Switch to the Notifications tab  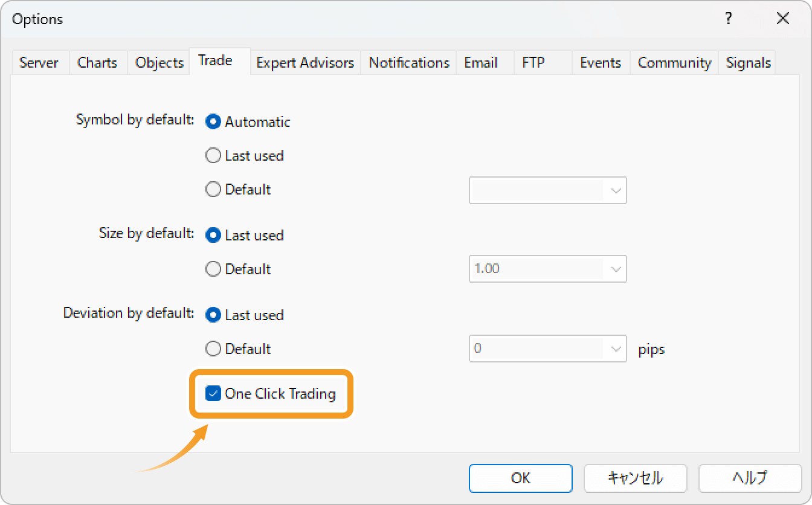(408, 62)
